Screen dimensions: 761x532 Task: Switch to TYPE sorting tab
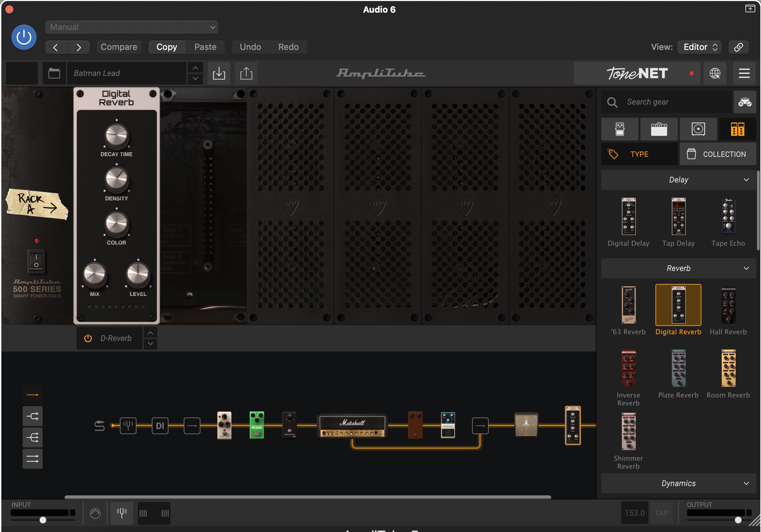click(x=639, y=154)
